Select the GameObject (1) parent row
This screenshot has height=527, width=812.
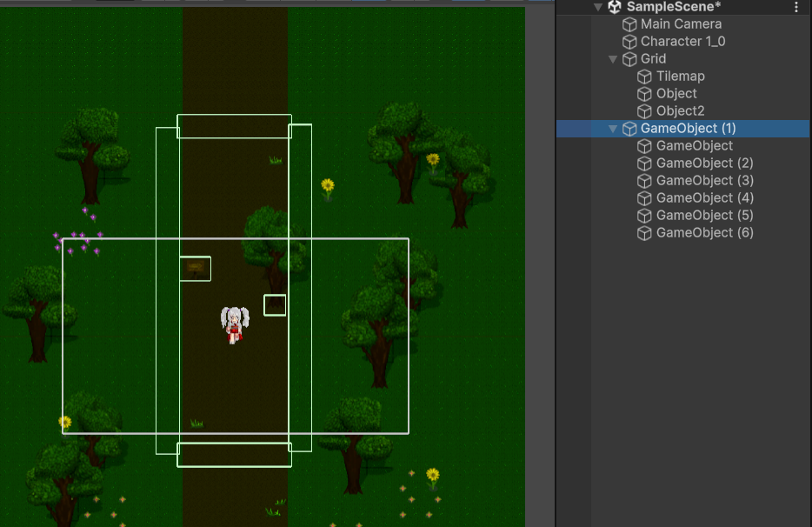pos(683,129)
